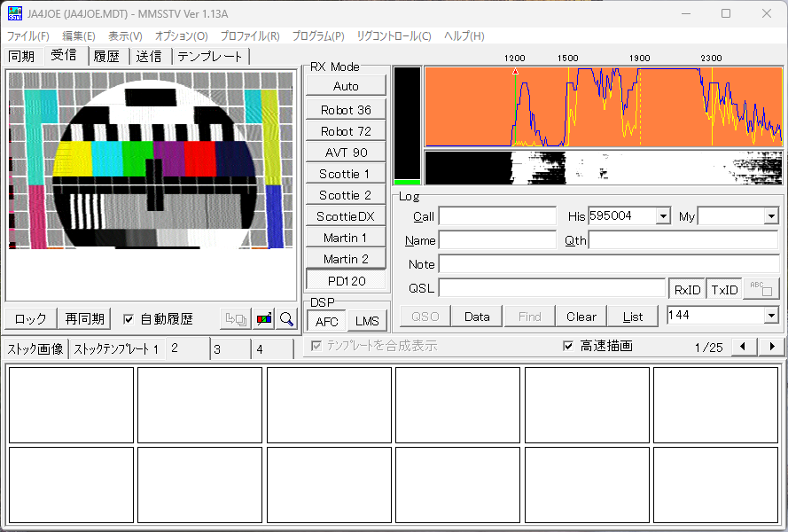Toggle the 自動履歴 checkbox
The image size is (788, 532).
(x=129, y=319)
